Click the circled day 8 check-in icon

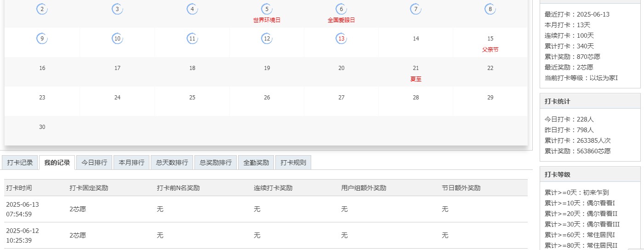coord(490,9)
